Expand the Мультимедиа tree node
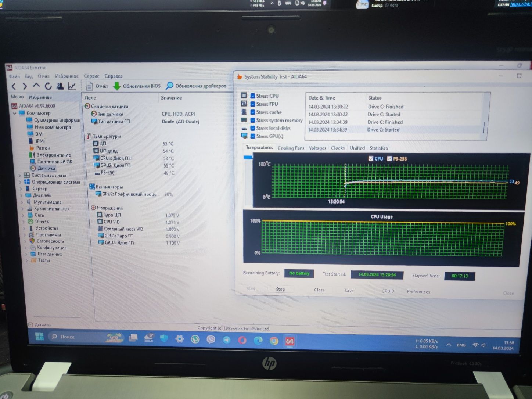Viewport: 532px width, 399px height. pyautogui.click(x=22, y=202)
